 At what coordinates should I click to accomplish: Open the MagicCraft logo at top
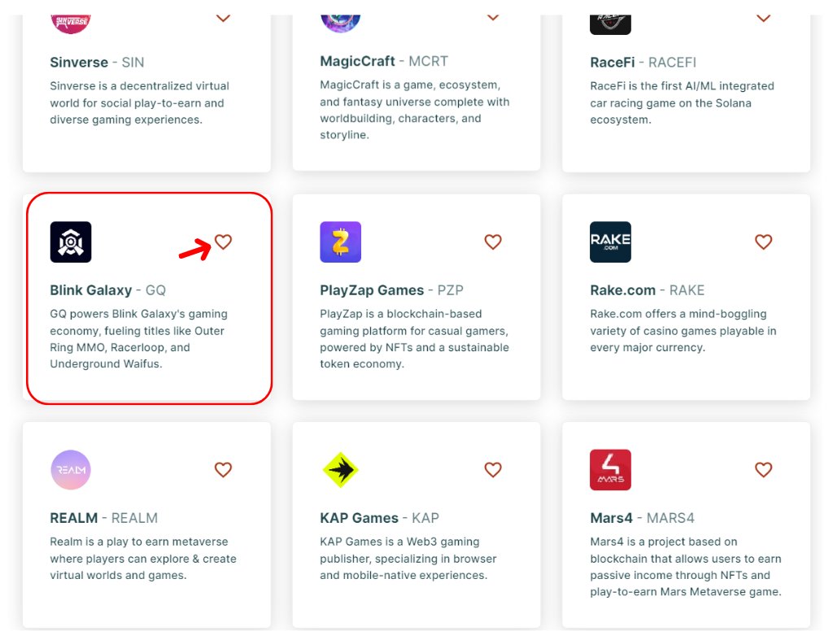click(341, 24)
